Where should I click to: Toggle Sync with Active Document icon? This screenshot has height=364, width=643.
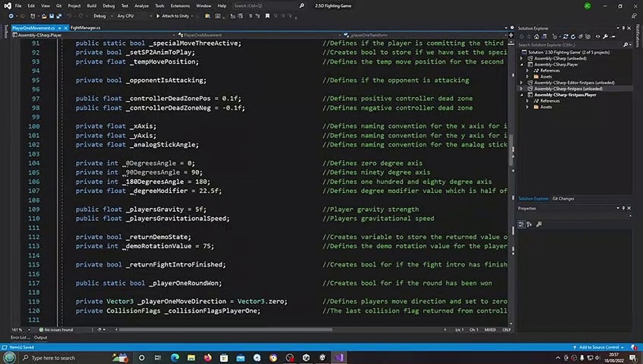[566, 36]
